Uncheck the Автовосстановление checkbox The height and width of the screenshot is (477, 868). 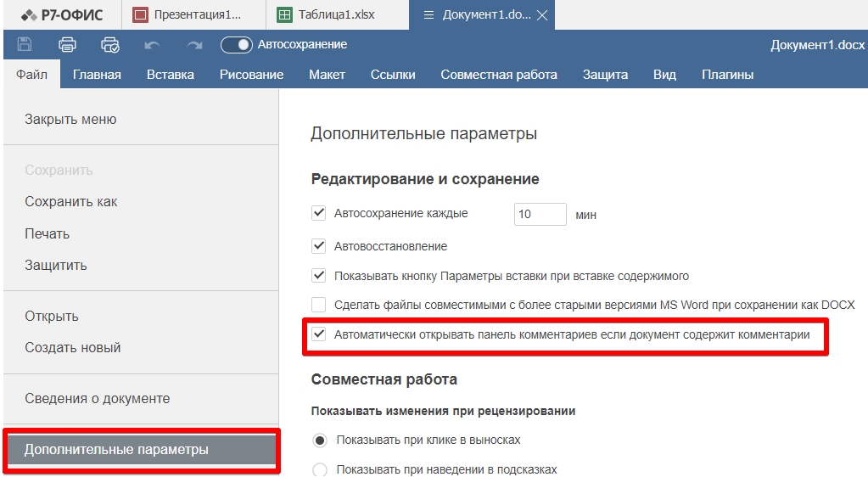[319, 246]
